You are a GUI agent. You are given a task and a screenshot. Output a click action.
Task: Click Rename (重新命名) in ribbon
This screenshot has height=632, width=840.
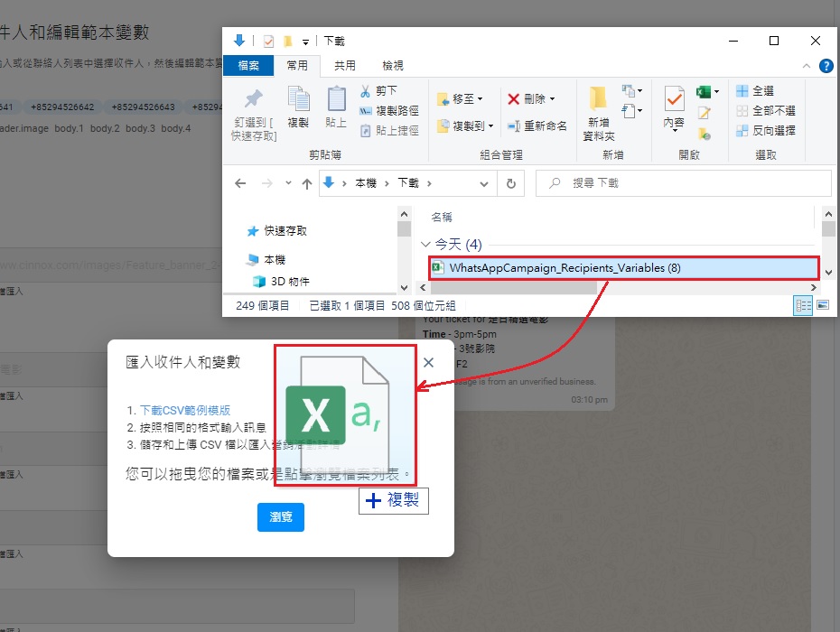(537, 125)
